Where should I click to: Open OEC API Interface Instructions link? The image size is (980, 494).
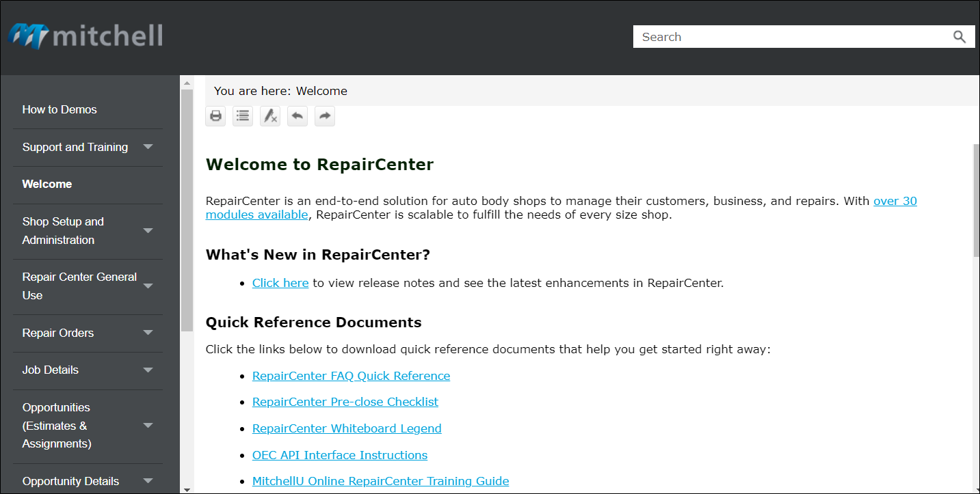click(x=340, y=455)
